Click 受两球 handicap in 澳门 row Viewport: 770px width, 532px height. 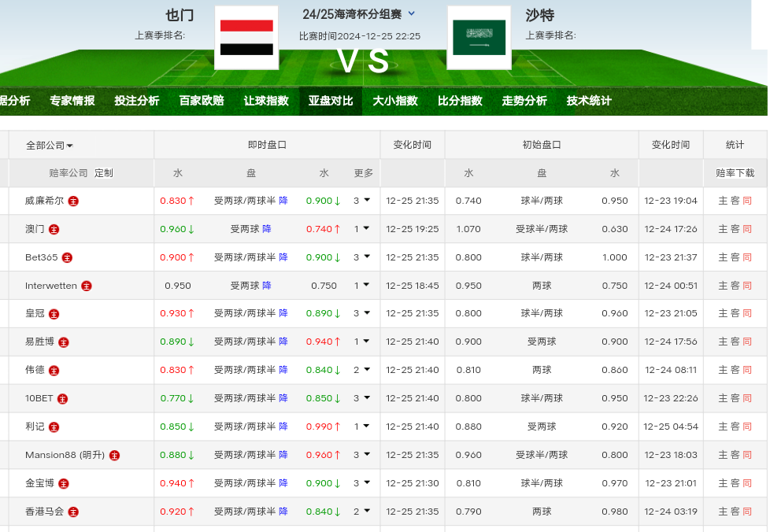point(245,229)
